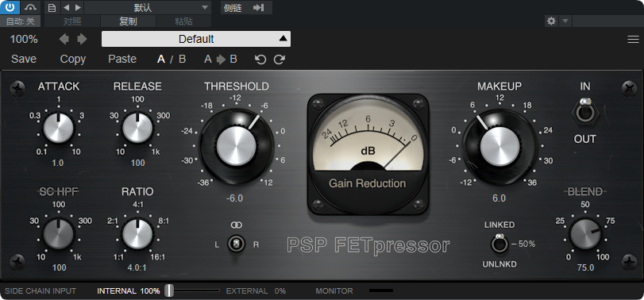The height and width of the screenshot is (300, 644).
Task: Click the release value 100
Action: click(x=137, y=163)
